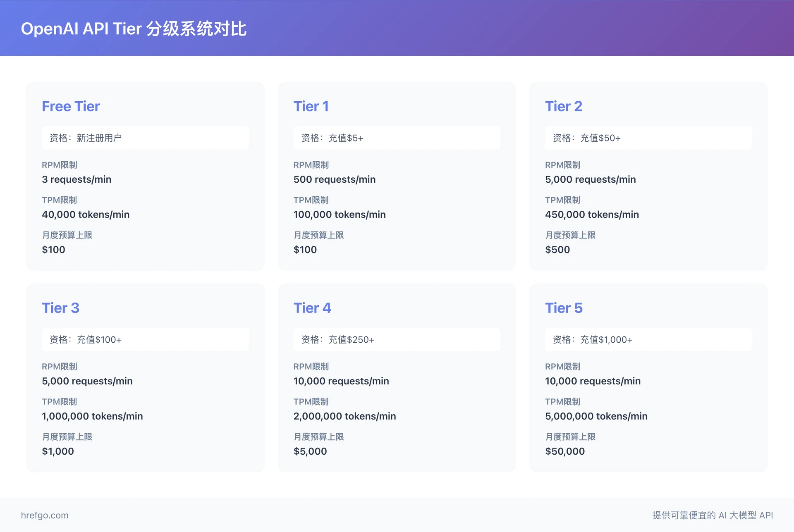The image size is (794, 532).
Task: Click the Tier 5 heading
Action: 564,308
